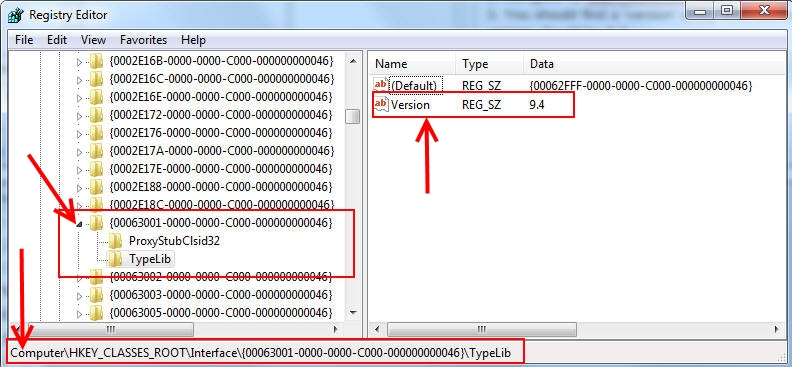Open the File menu

coord(24,40)
